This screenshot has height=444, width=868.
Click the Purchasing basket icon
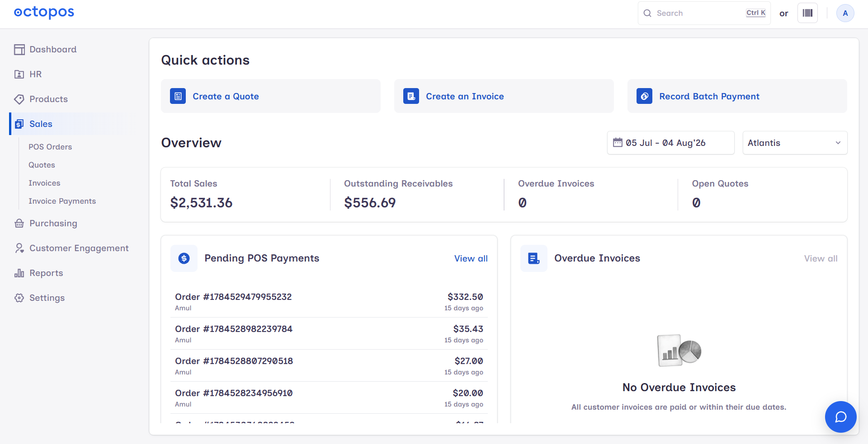(x=19, y=224)
